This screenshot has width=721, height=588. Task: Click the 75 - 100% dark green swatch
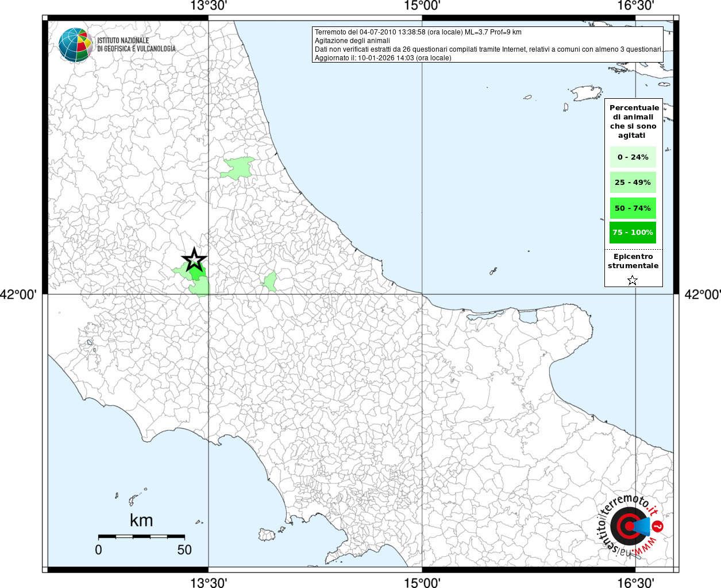[633, 233]
